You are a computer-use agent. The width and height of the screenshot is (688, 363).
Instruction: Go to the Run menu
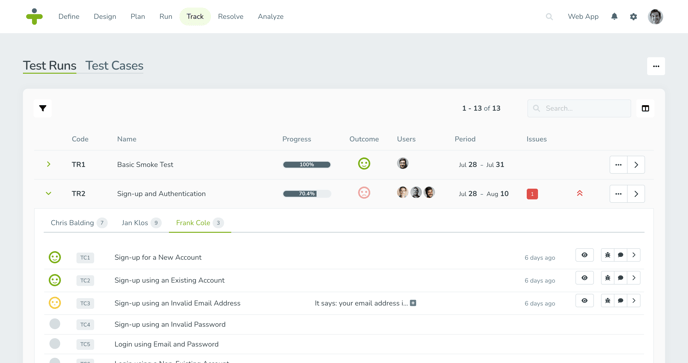point(166,17)
